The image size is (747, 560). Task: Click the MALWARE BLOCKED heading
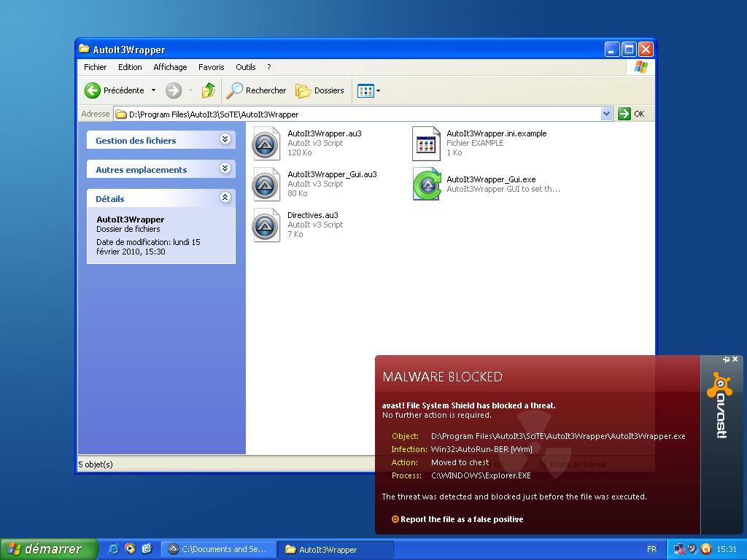pos(442,377)
